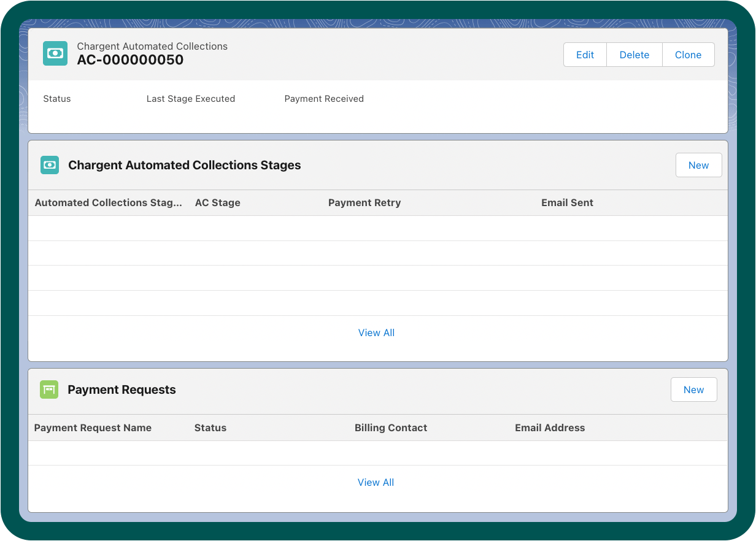Edit the AC-000000050 record
This screenshot has width=756, height=541.
click(585, 55)
